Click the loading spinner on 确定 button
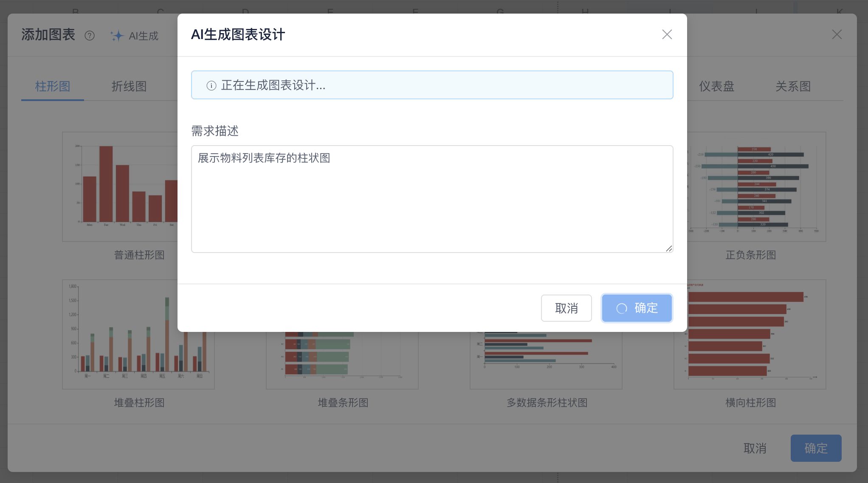This screenshot has width=868, height=483. tap(622, 309)
